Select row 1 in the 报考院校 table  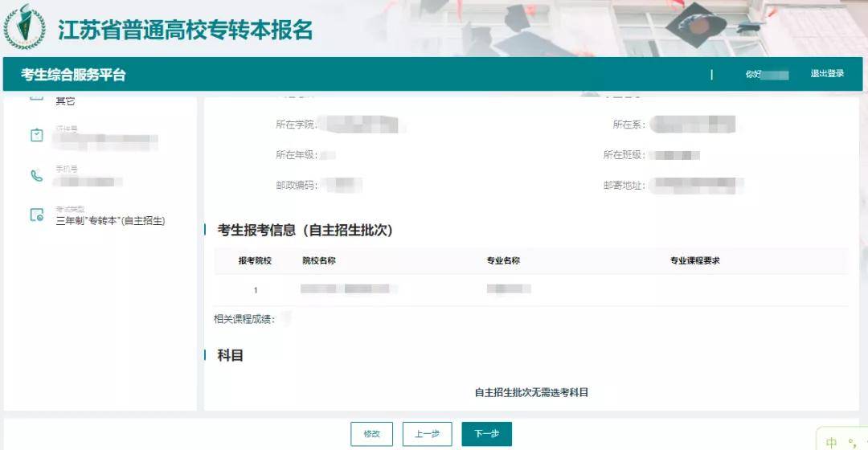(x=256, y=289)
